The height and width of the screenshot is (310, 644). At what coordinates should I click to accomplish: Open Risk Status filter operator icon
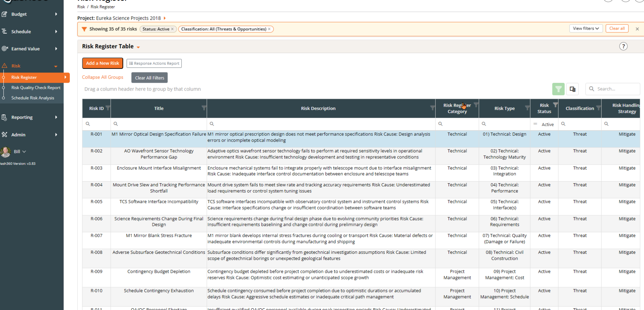535,124
